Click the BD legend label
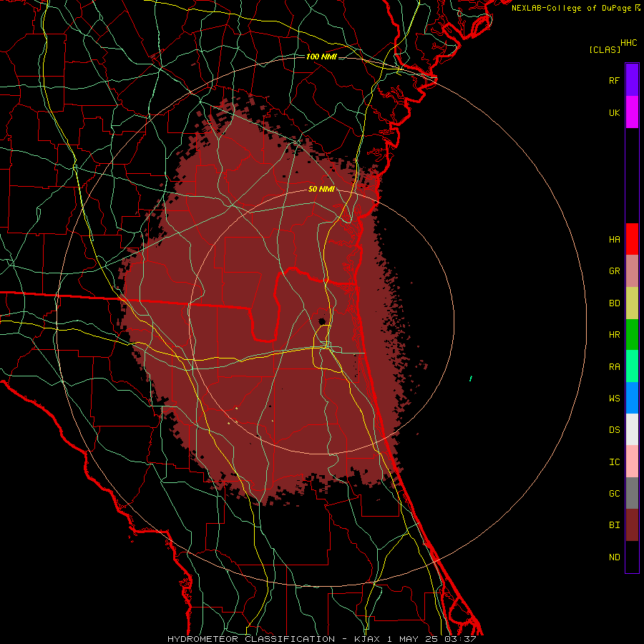 click(x=614, y=303)
